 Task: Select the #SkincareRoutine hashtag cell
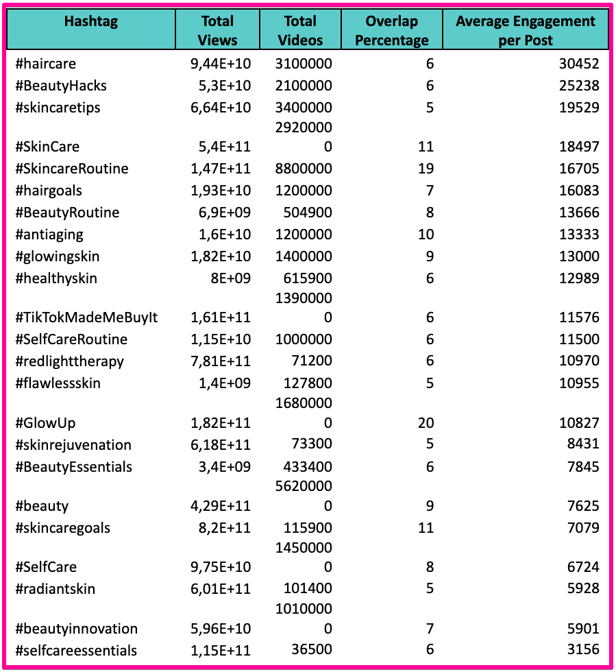pyautogui.click(x=72, y=169)
